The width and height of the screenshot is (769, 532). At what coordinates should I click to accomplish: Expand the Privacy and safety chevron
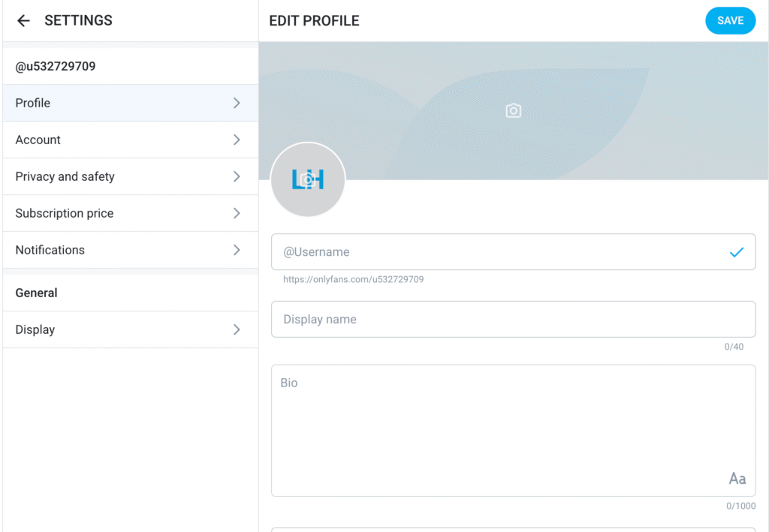pyautogui.click(x=237, y=176)
